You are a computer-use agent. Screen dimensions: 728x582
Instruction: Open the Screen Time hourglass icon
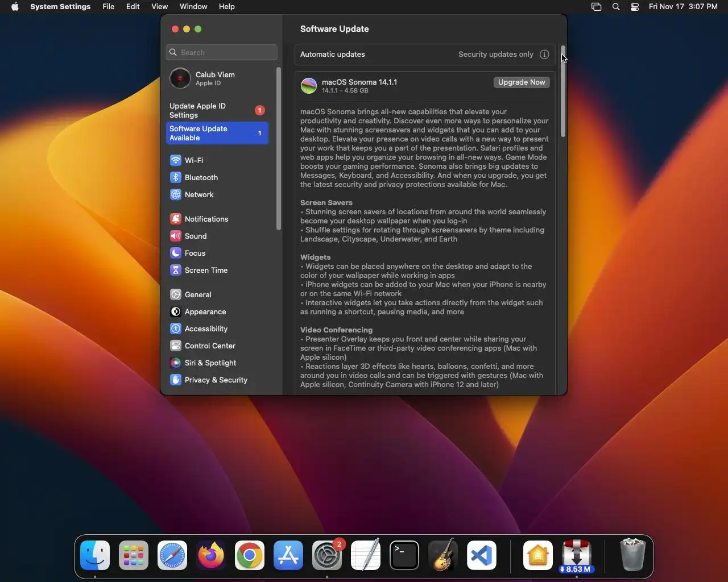[176, 270]
